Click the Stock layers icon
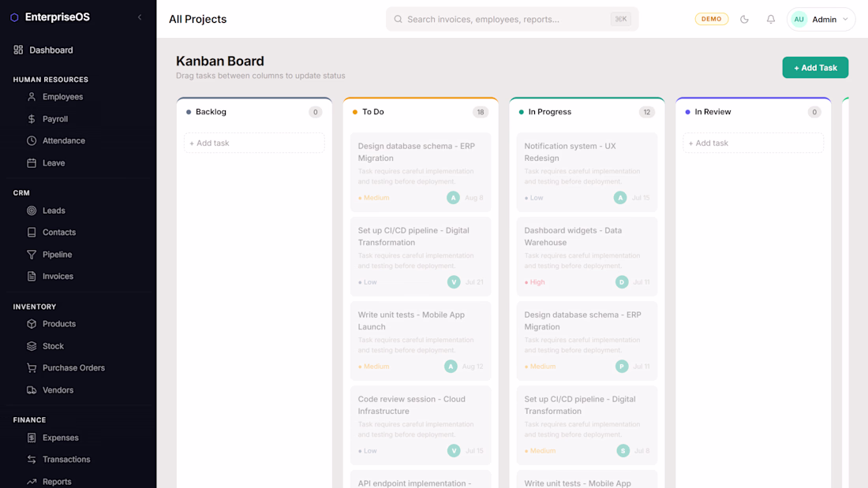 tap(32, 346)
